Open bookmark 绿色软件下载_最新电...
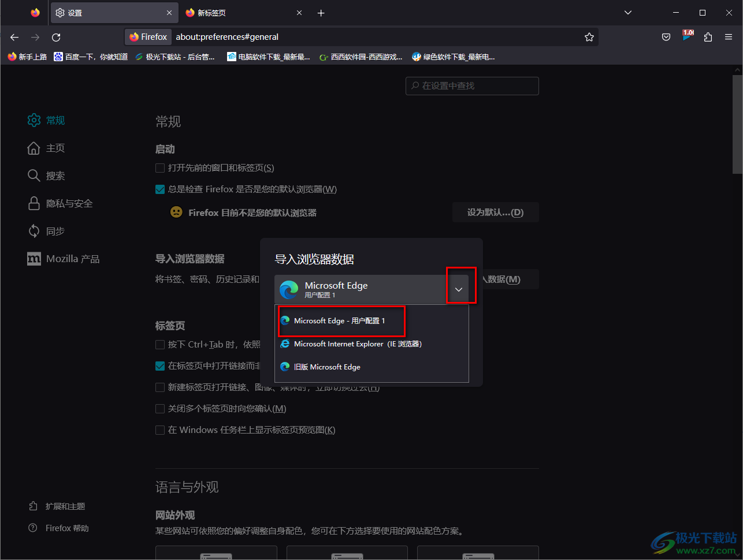The image size is (743, 560). pos(453,57)
